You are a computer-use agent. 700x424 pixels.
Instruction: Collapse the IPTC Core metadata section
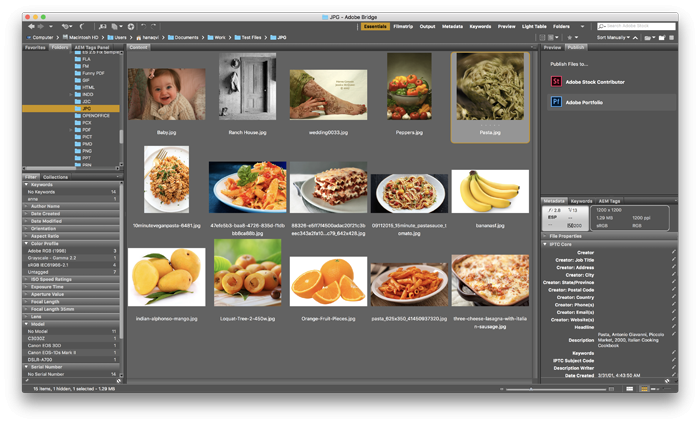545,244
